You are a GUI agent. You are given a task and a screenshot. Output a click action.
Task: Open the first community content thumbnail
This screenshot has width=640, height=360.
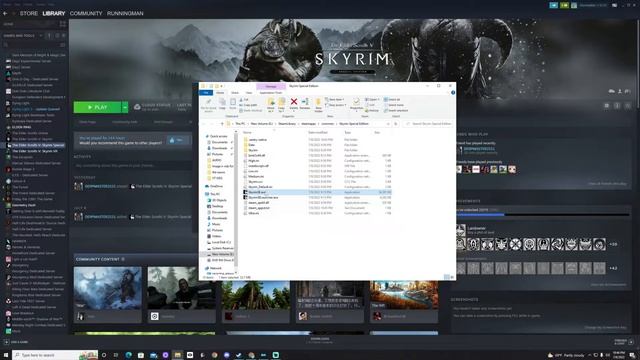[108, 288]
